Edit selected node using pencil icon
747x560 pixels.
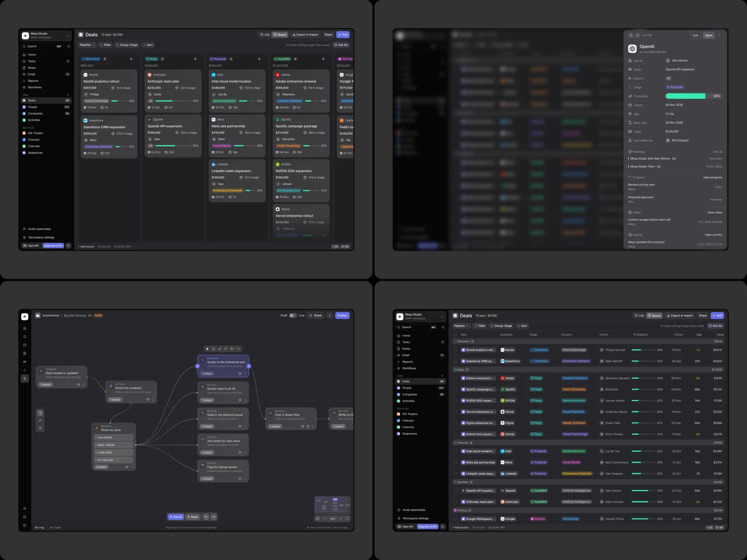[220, 349]
